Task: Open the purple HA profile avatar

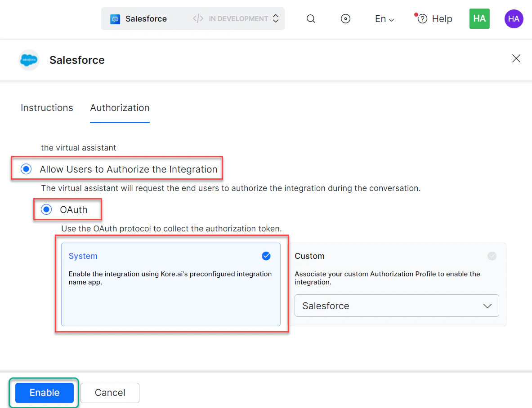Action: (x=514, y=18)
